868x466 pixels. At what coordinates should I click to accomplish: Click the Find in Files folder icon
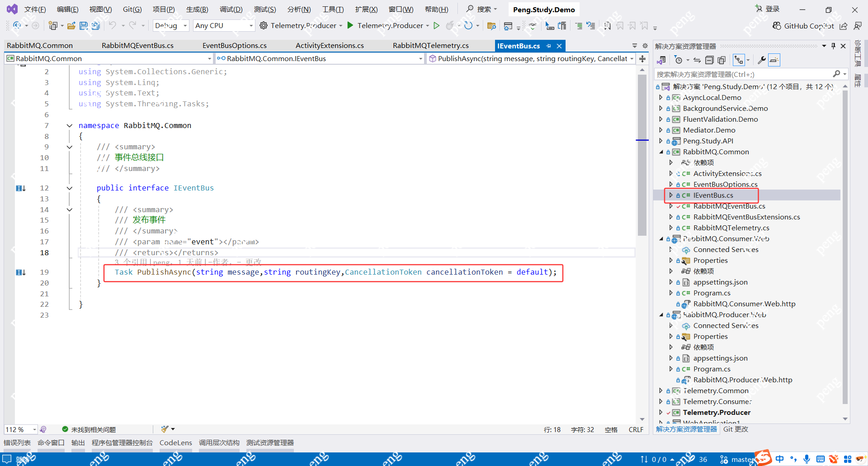tap(491, 26)
